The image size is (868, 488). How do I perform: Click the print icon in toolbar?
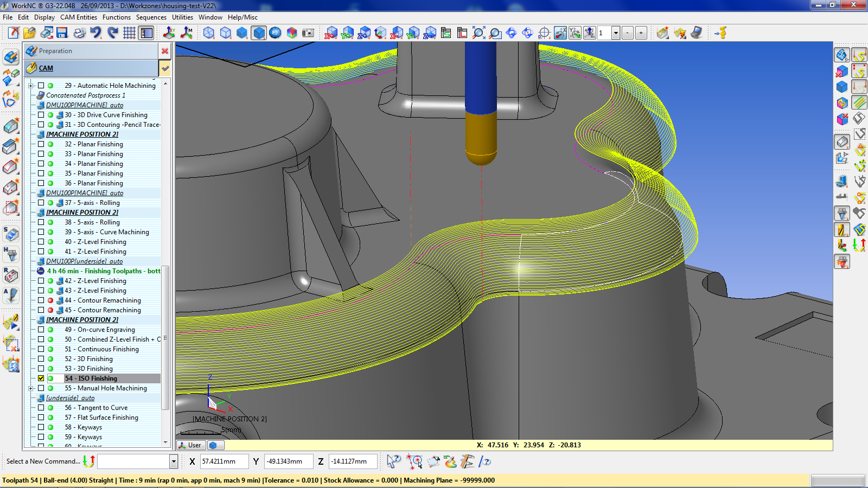point(79,33)
